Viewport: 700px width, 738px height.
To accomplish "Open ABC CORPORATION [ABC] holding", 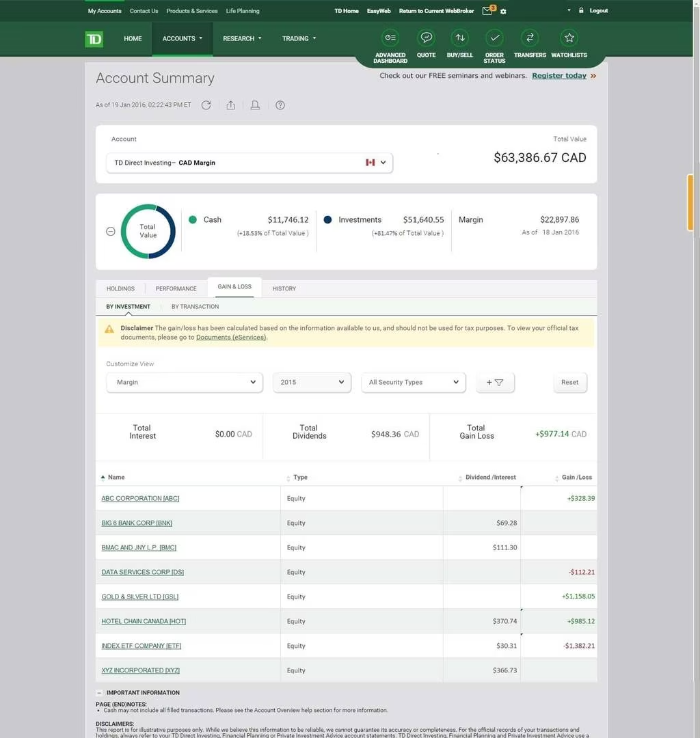I will click(x=140, y=498).
